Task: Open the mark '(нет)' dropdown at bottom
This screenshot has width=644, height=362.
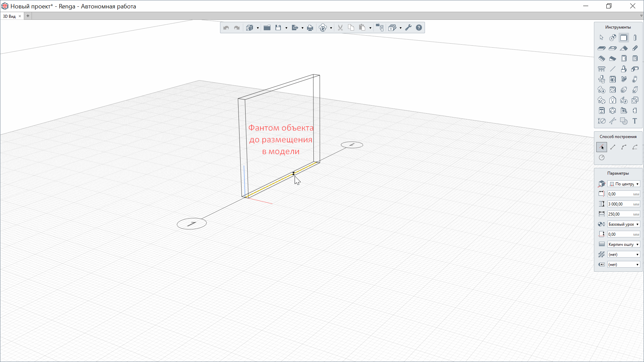Action: [x=624, y=265]
